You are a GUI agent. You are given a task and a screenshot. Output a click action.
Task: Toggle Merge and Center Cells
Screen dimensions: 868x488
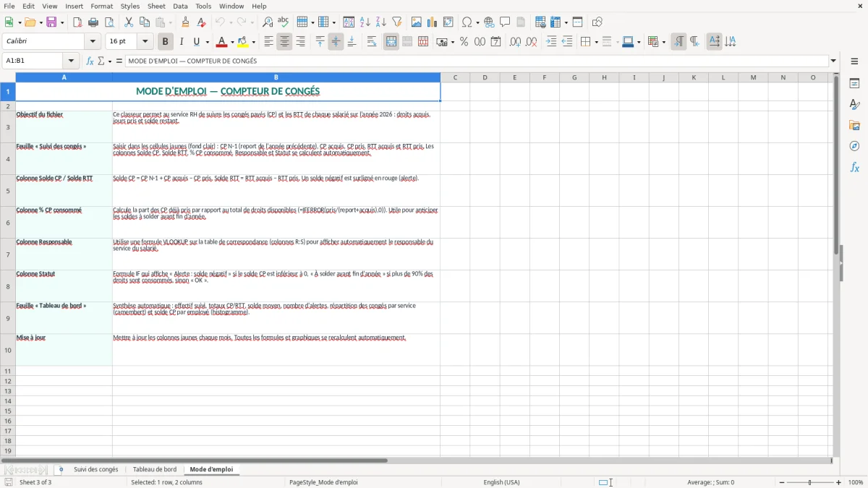coord(391,42)
